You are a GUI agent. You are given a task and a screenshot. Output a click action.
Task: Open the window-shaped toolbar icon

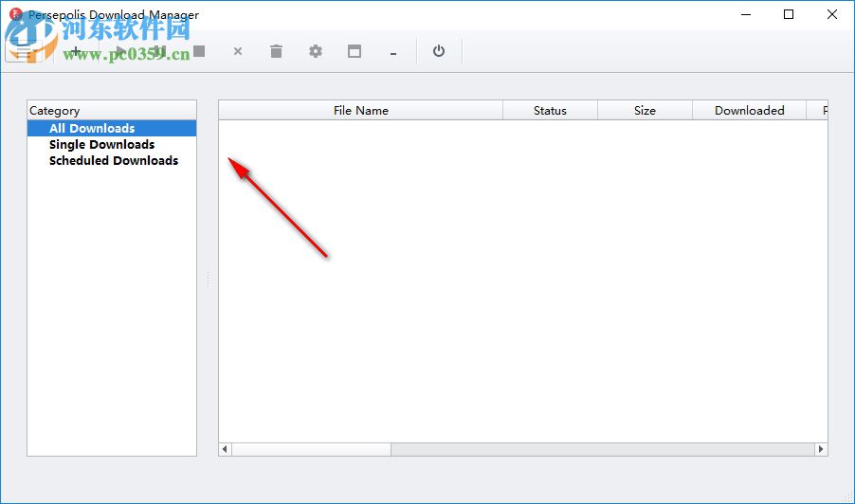[x=355, y=51]
